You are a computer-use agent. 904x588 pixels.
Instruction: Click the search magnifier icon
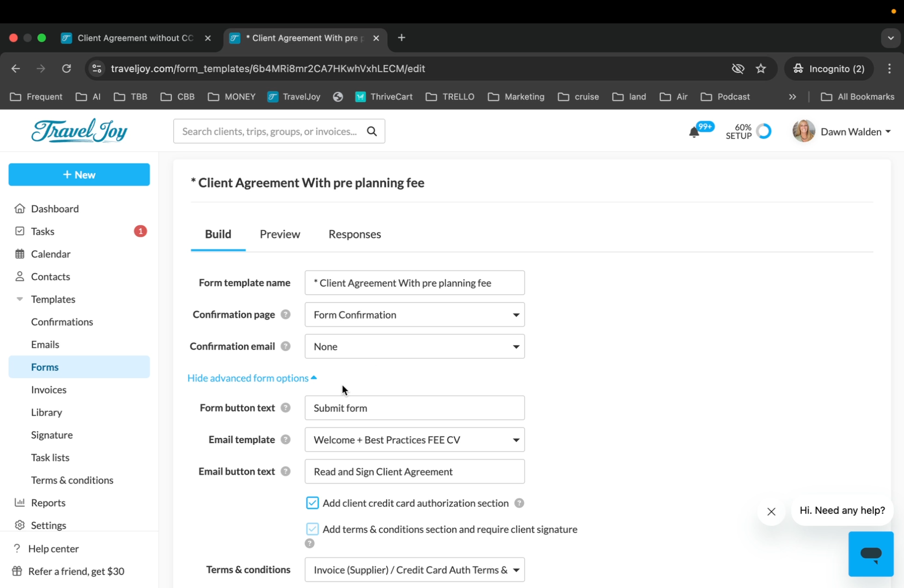tap(372, 131)
